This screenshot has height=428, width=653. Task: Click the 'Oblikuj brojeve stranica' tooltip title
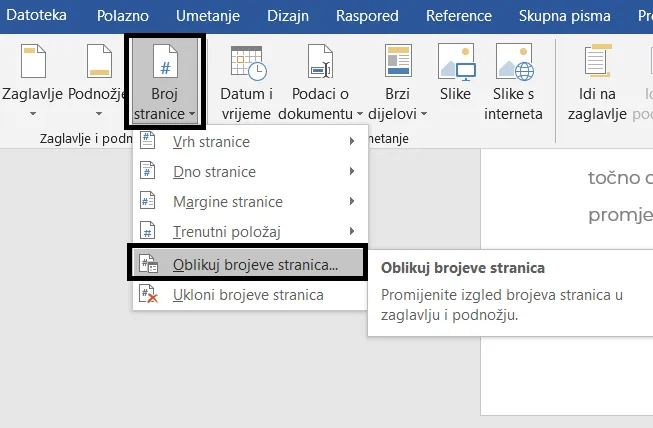click(463, 268)
